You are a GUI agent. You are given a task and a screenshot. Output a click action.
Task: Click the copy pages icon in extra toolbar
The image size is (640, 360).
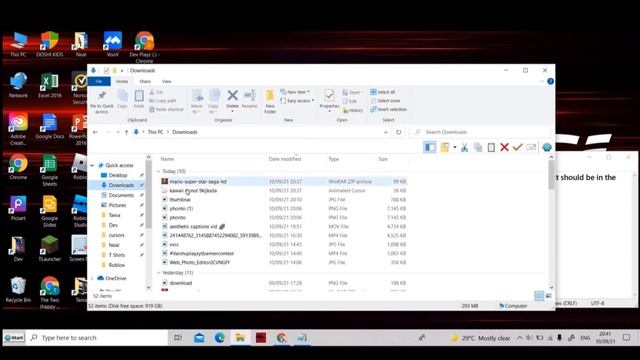click(x=478, y=147)
